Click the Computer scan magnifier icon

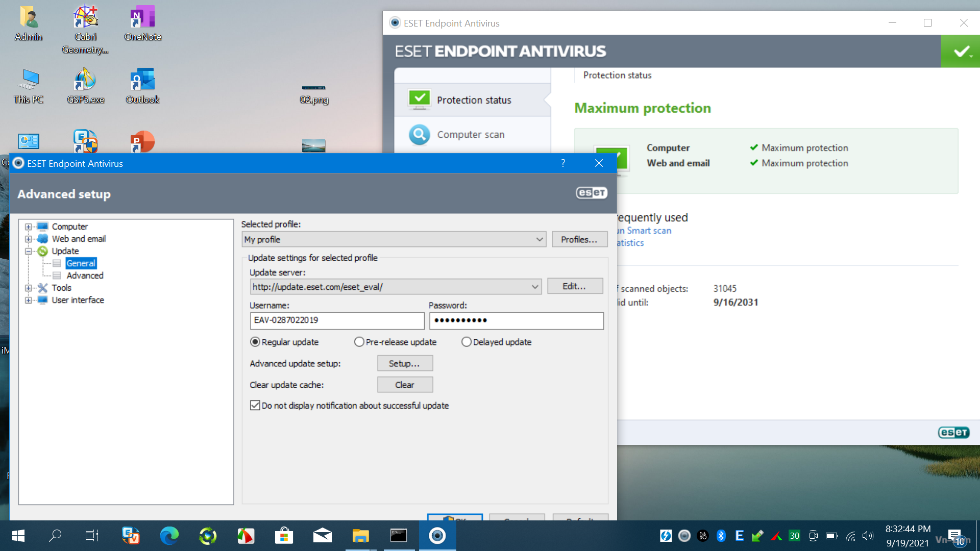coord(419,135)
